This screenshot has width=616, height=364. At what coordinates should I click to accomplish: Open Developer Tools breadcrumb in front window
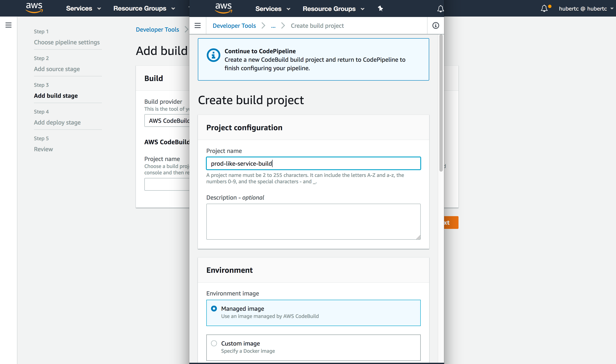234,25
